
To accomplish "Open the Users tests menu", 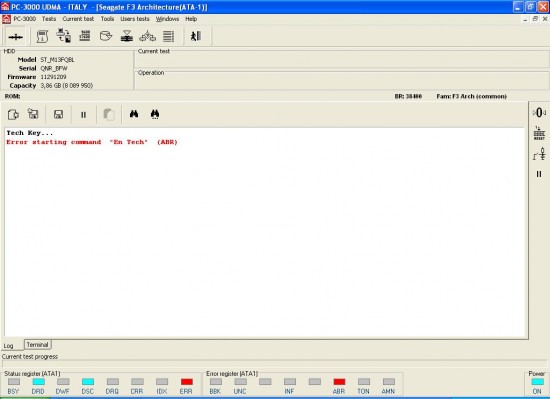I will (x=135, y=19).
